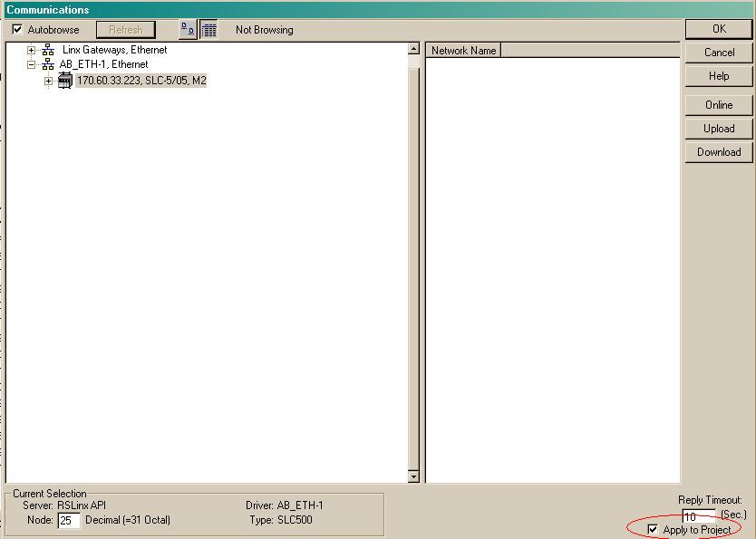Screen dimensions: 756x539
Task: Click the Type: SLC500 text
Action: 281,520
